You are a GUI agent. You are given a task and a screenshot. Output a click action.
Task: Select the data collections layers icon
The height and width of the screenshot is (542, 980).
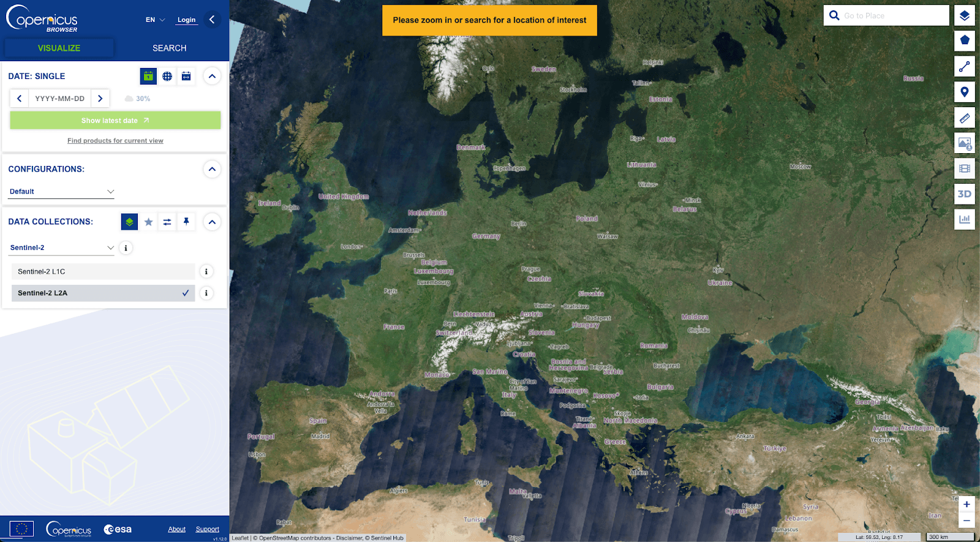[129, 222]
